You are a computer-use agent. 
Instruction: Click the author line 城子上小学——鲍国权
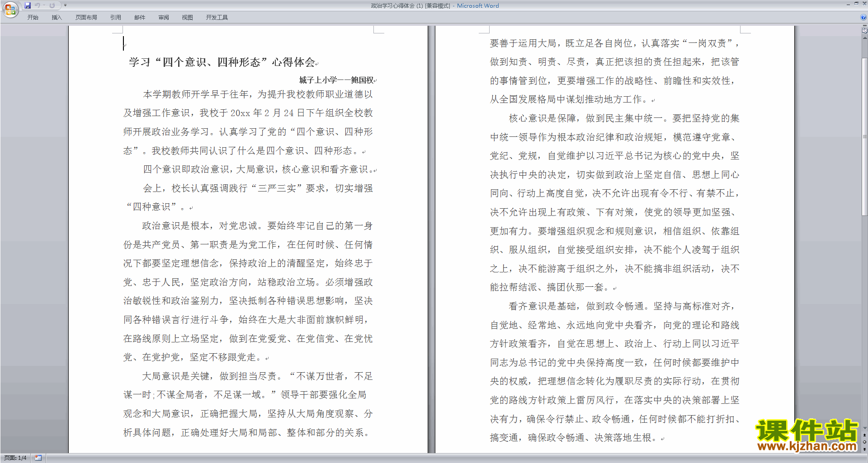coord(336,80)
